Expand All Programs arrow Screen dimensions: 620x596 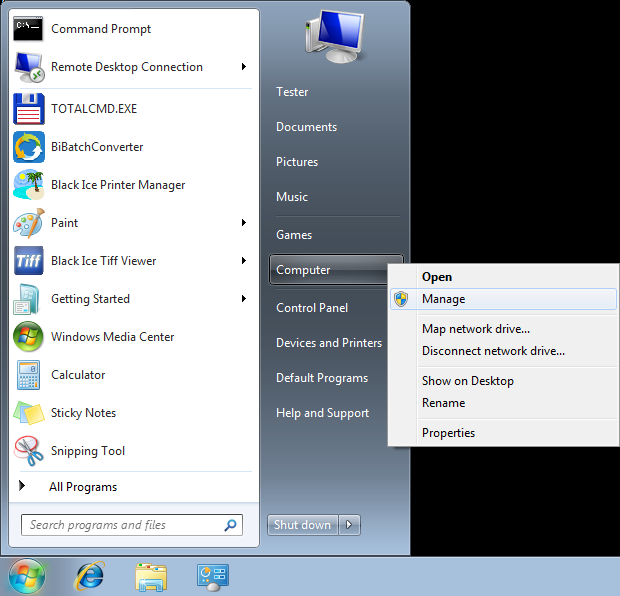click(x=22, y=486)
